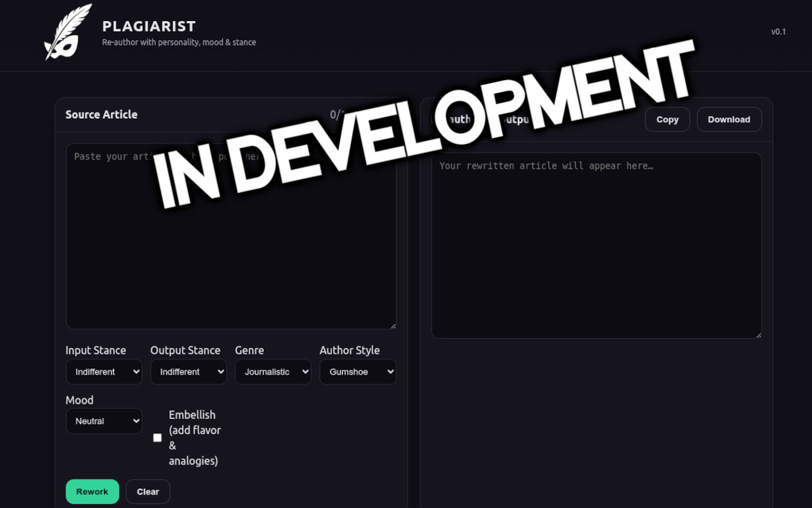Viewport: 812px width, 508px height.
Task: Open the Output Stance dropdown
Action: coord(188,372)
